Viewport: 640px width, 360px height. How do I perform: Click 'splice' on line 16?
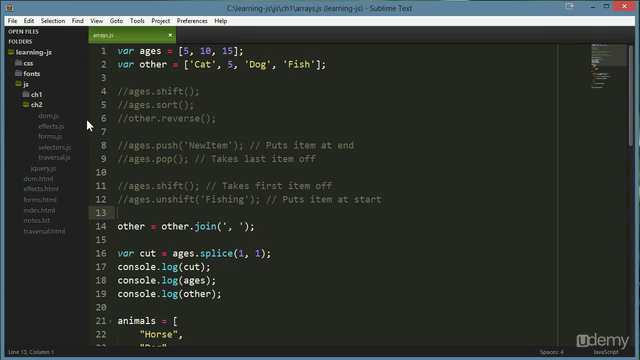click(x=216, y=253)
